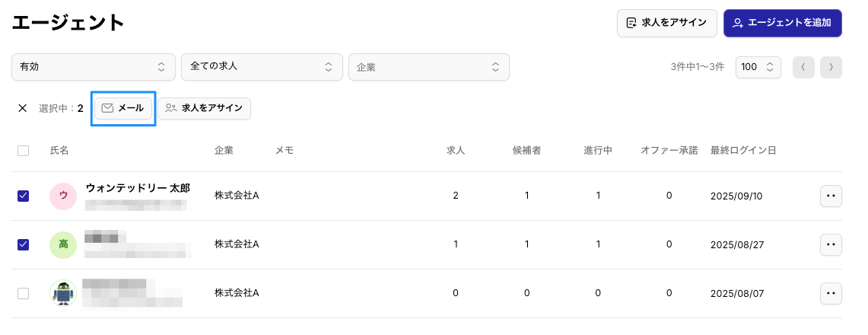
Task: Open the 企業 company filter dropdown
Action: tap(428, 67)
